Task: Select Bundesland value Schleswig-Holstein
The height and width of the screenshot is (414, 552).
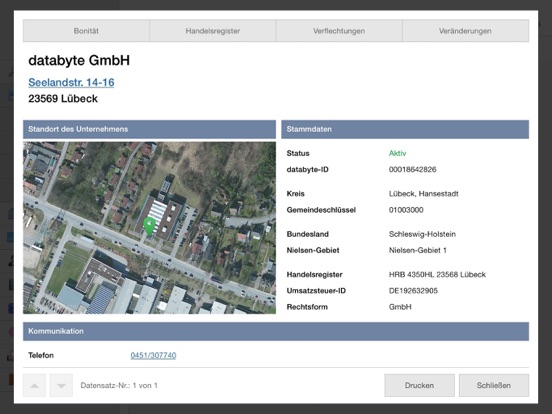Action: coord(422,234)
